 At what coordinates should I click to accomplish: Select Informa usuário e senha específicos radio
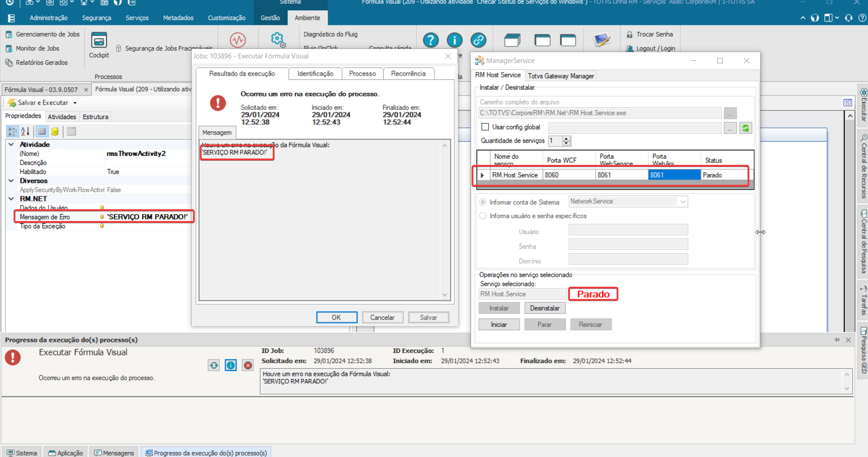coord(483,216)
